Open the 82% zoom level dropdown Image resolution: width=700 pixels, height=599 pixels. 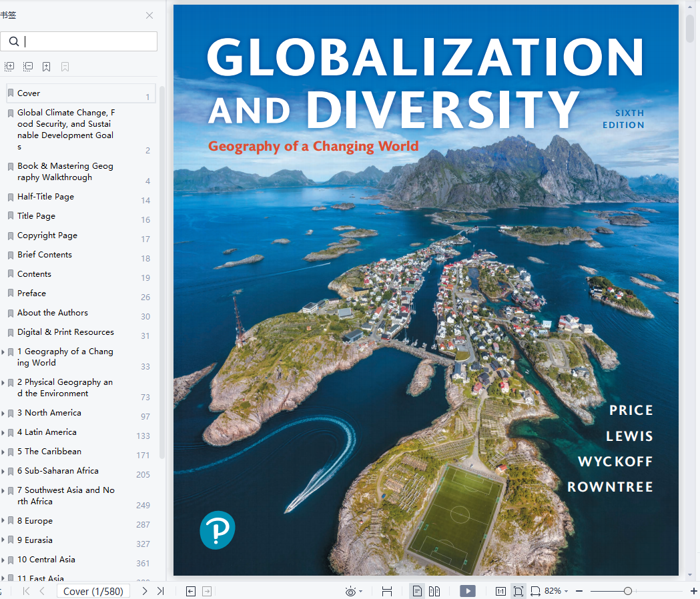pyautogui.click(x=557, y=591)
